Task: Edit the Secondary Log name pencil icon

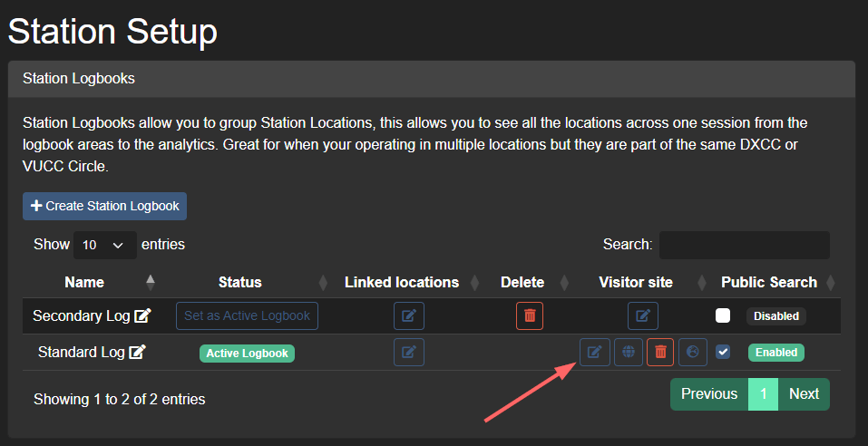Action: tap(142, 316)
